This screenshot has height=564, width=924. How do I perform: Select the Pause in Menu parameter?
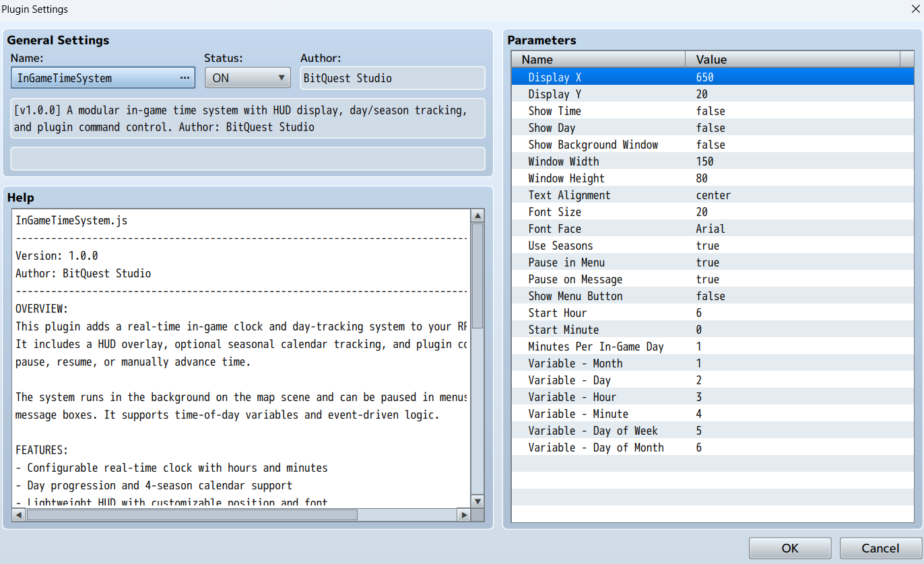coord(713,262)
